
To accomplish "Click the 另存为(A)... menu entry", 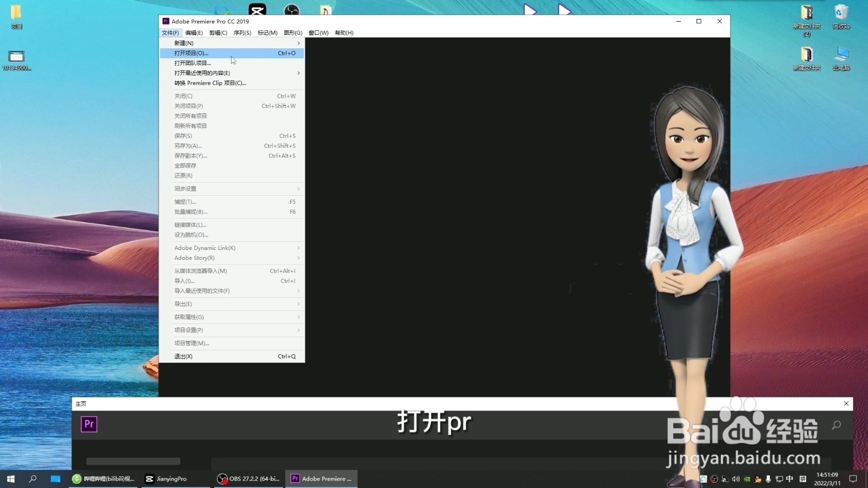I will [x=232, y=146].
